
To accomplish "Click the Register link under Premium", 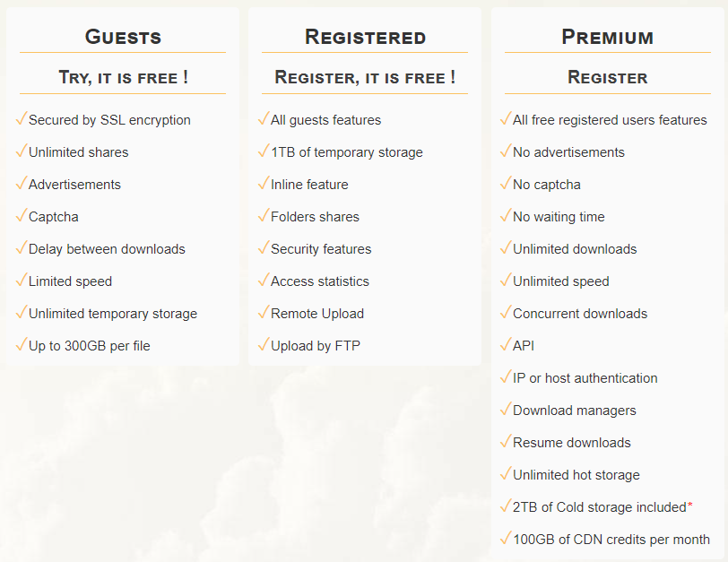I will coord(607,78).
